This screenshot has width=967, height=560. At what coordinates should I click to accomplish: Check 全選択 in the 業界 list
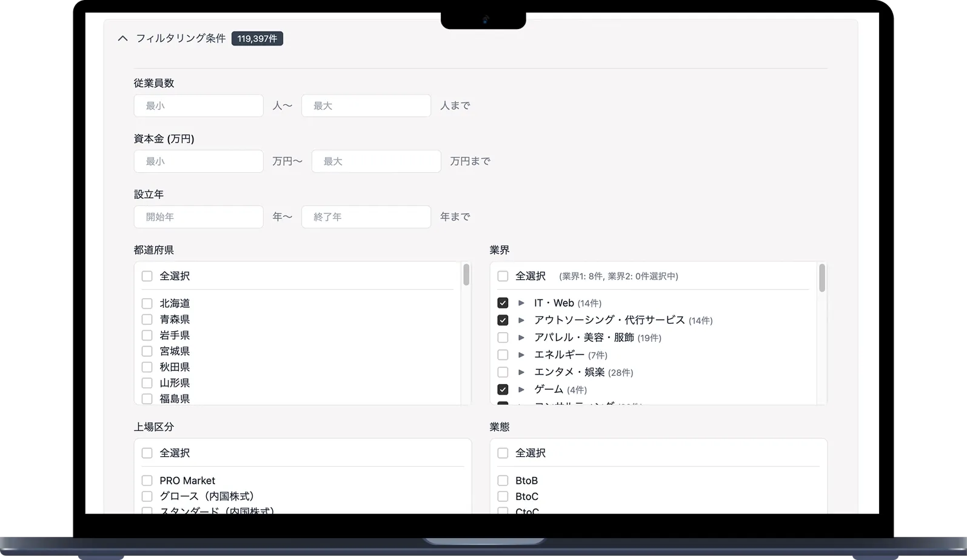(x=503, y=276)
